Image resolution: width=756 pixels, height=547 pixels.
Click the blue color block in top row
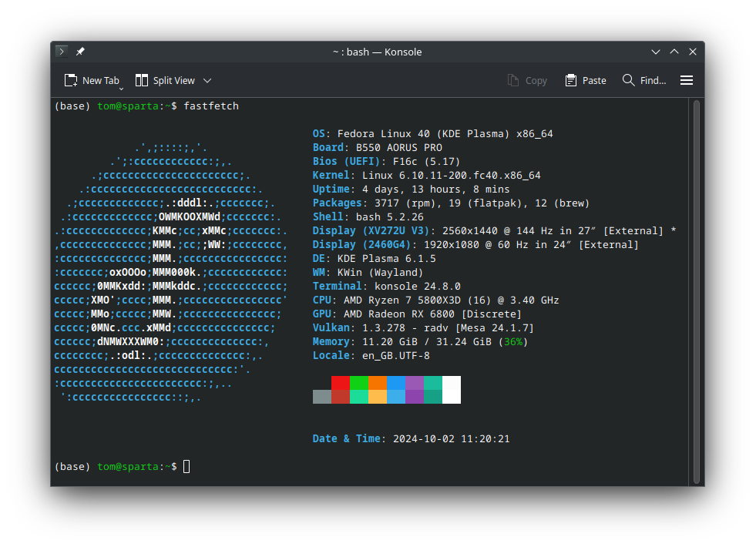(396, 383)
